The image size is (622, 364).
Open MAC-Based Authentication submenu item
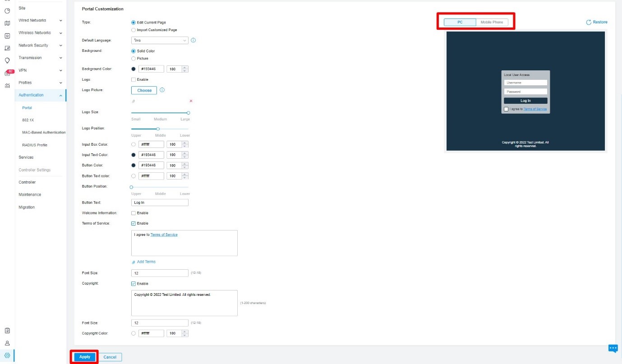pyautogui.click(x=44, y=133)
